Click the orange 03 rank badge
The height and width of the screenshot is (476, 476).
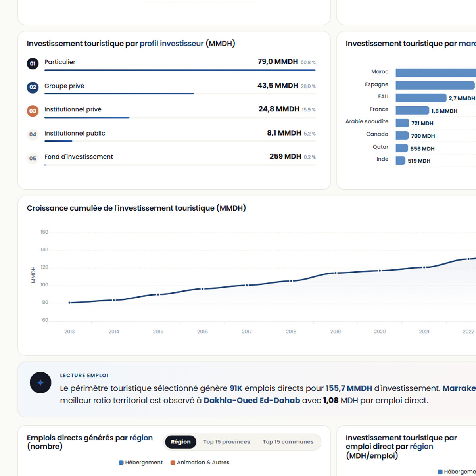33,111
